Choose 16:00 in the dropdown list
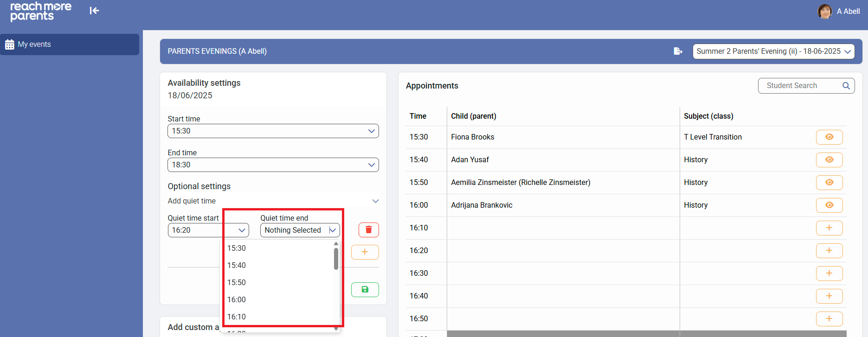 click(237, 299)
